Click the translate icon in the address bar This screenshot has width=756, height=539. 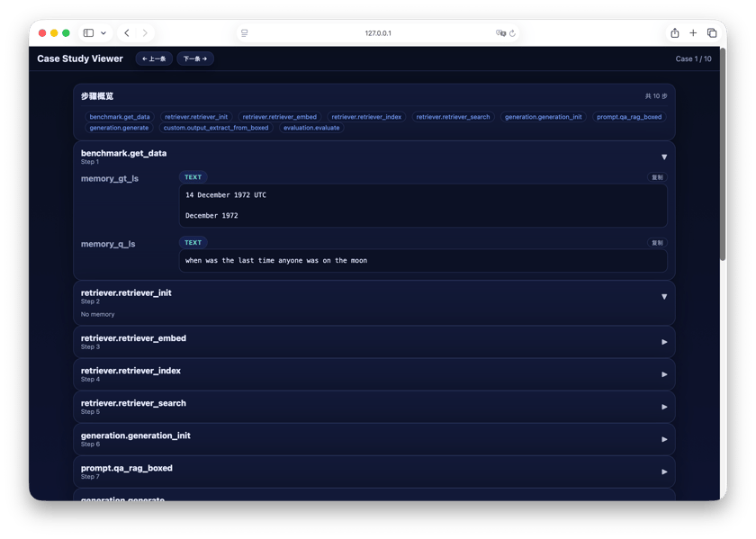pos(500,32)
